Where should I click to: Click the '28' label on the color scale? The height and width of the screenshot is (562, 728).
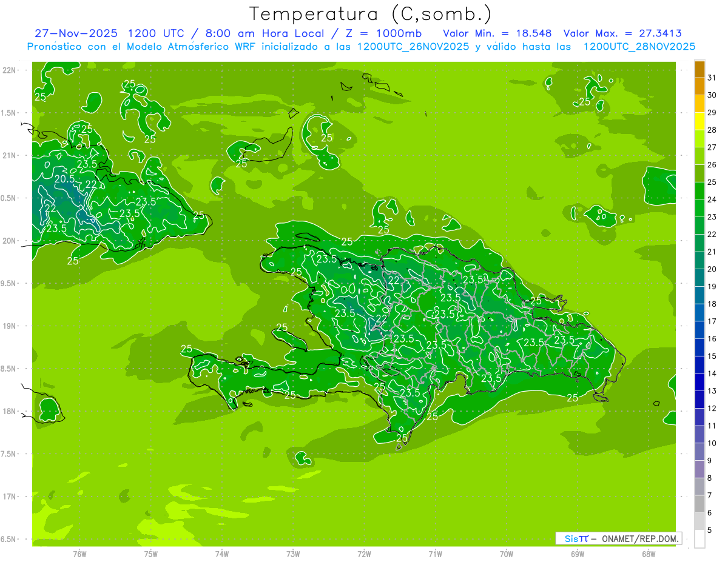pyautogui.click(x=712, y=130)
